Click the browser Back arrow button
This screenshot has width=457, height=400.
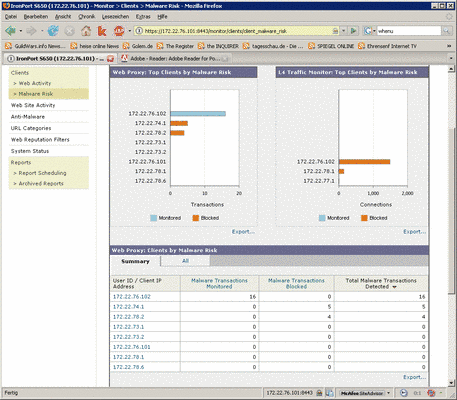10,31
